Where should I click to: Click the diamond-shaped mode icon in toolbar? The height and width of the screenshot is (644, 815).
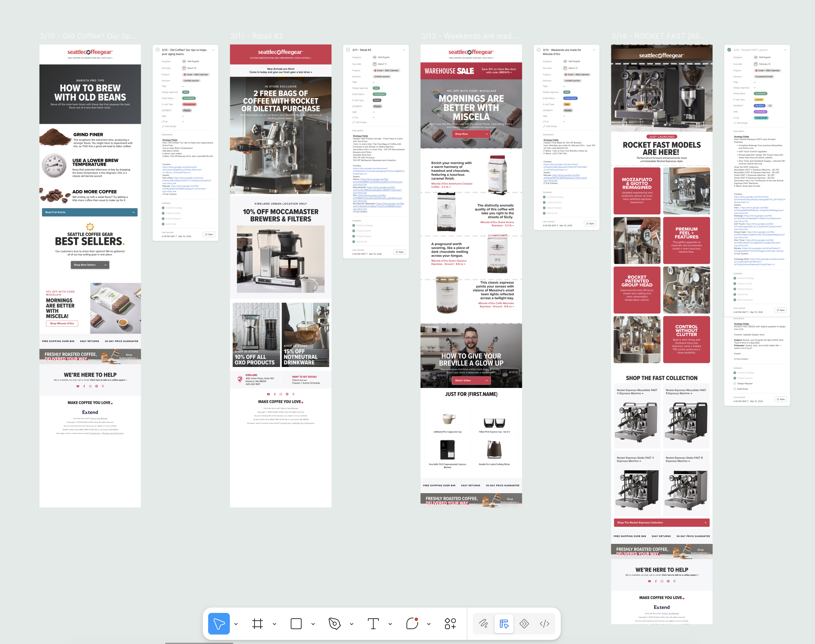click(x=524, y=624)
